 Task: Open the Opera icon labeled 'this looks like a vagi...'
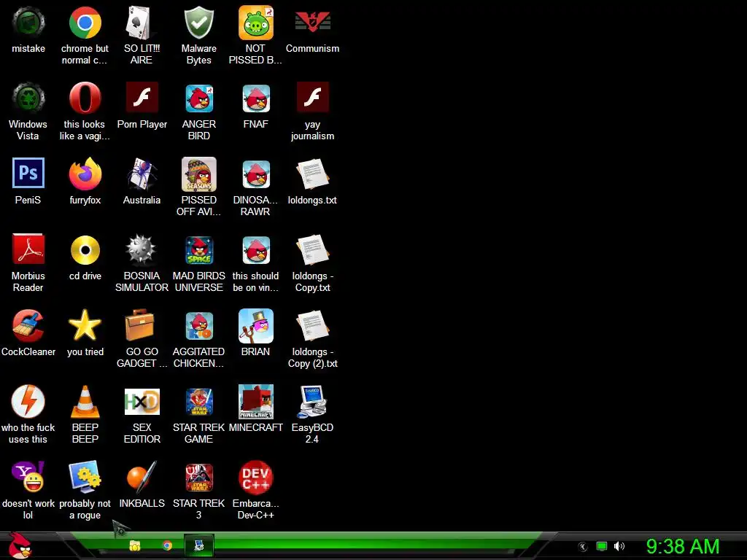click(x=85, y=98)
